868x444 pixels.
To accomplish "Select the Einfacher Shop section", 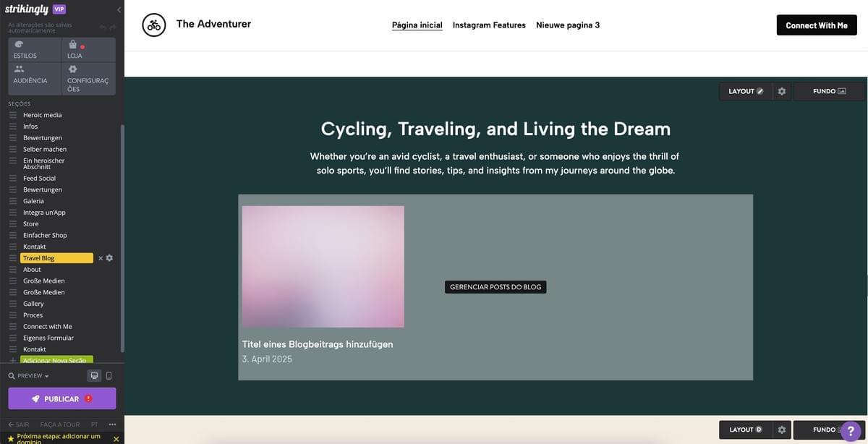I will coord(45,235).
